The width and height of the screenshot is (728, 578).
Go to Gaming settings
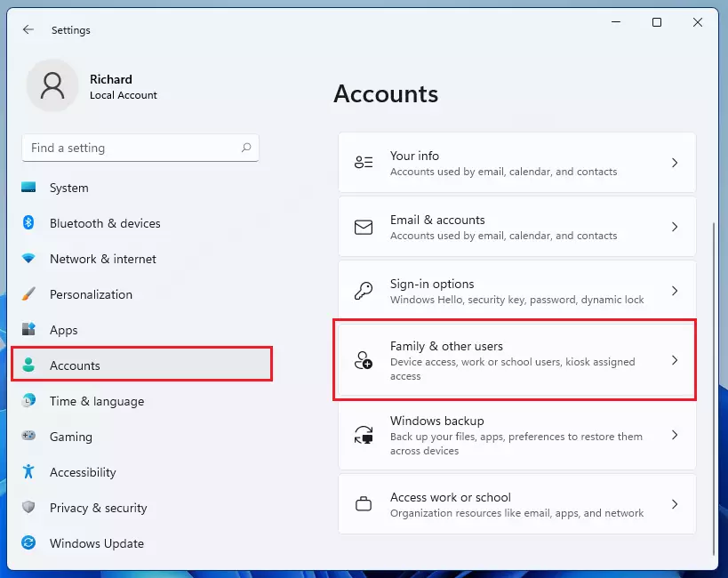tap(71, 438)
